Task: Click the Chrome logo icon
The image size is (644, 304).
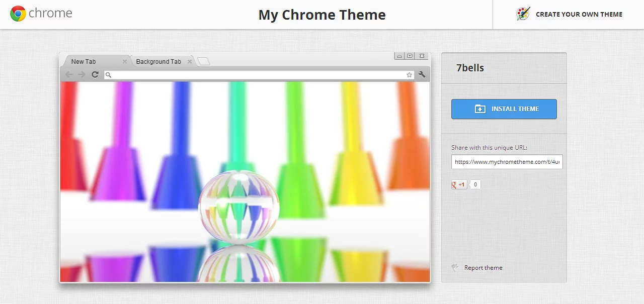Action: click(x=18, y=14)
